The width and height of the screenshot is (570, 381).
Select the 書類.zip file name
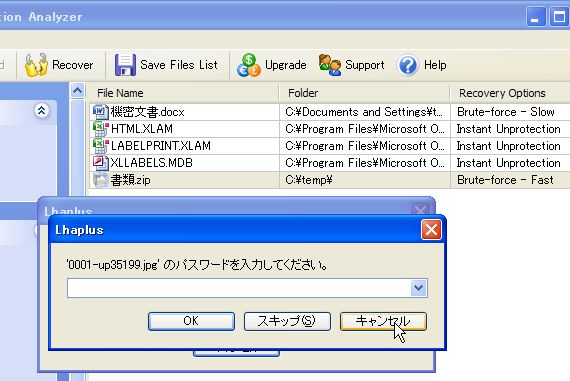tap(131, 180)
